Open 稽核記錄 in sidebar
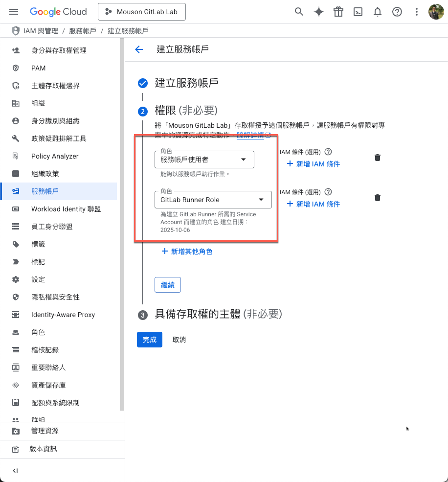This screenshot has width=448, height=482. coord(58,350)
